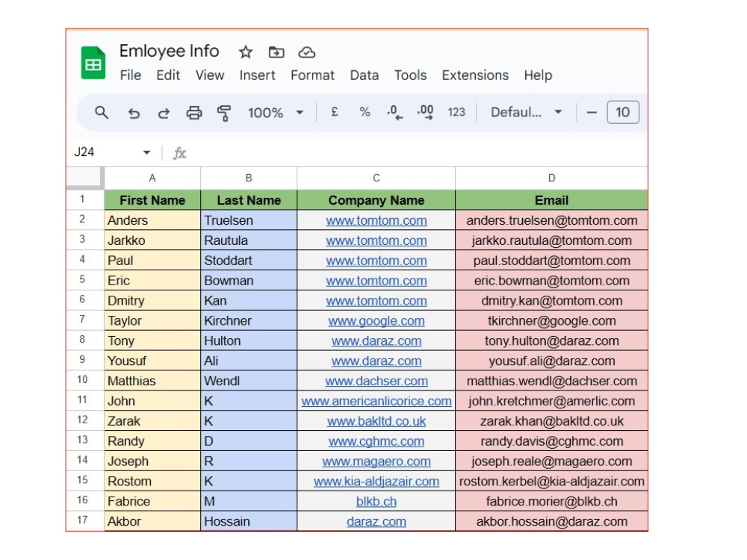Open daraz.com link in Akbor row
This screenshot has height=560, width=747.
pos(376,521)
